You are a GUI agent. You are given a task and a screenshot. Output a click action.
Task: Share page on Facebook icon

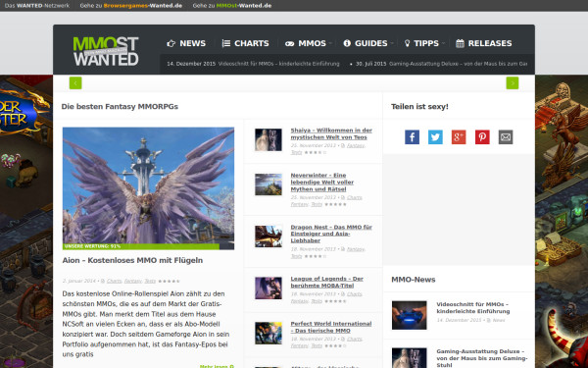[412, 137]
